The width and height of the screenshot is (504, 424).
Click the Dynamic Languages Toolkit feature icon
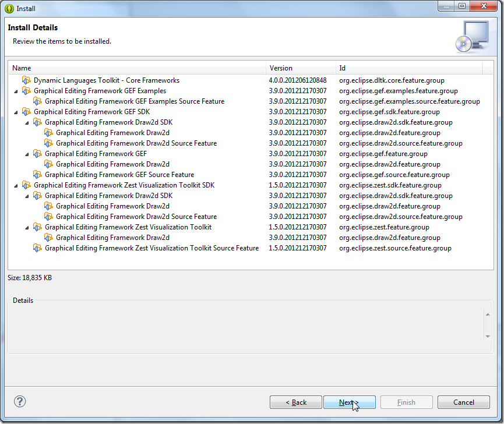pos(26,80)
